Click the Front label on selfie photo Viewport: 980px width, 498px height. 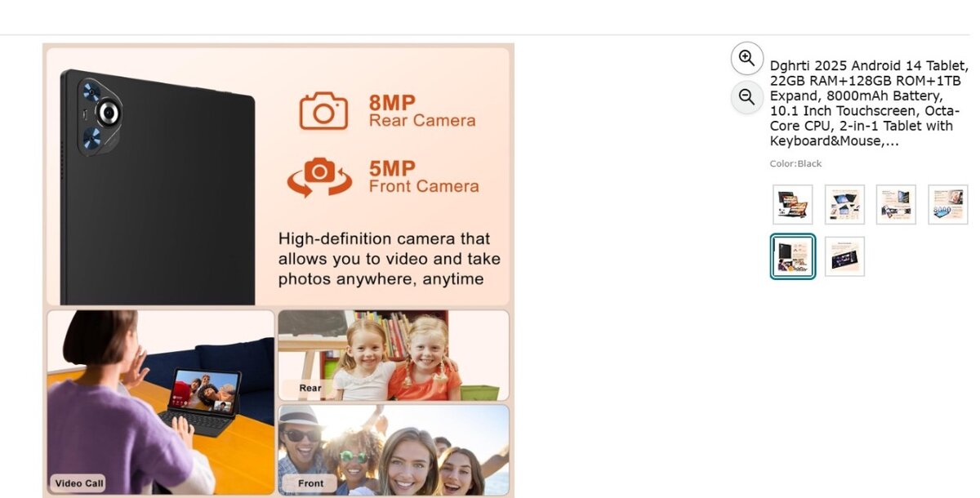310,482
